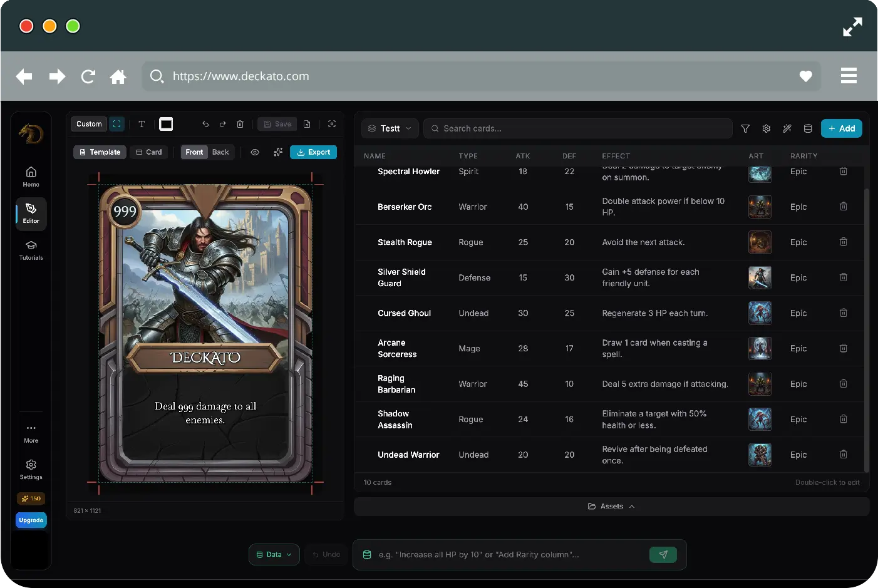Click the Export button
878x588 pixels.
tap(313, 152)
